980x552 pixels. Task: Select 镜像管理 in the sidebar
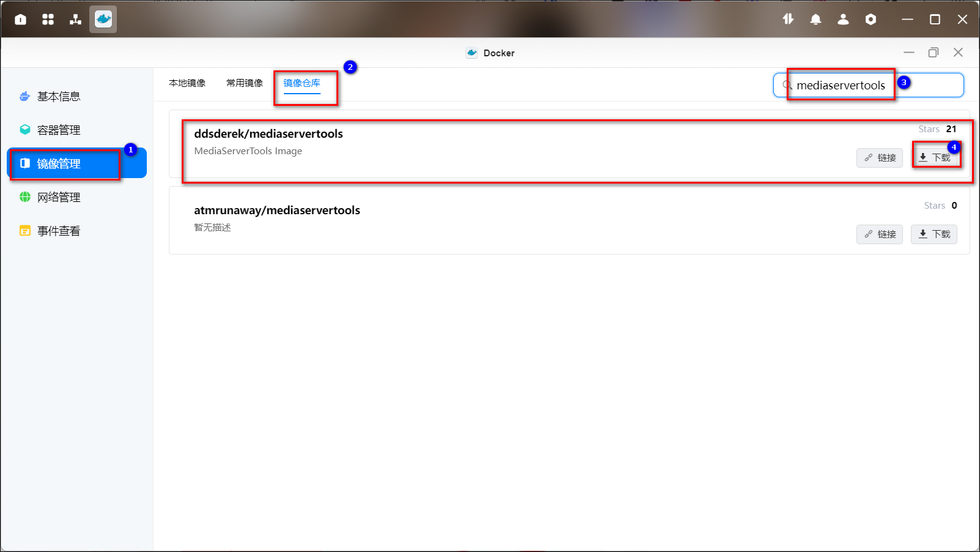pyautogui.click(x=59, y=164)
